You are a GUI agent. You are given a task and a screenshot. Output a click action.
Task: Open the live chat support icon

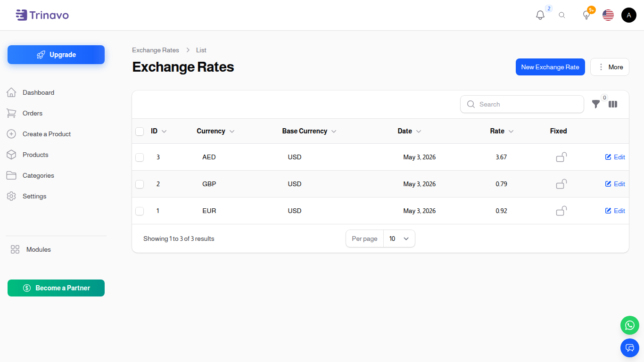630,348
